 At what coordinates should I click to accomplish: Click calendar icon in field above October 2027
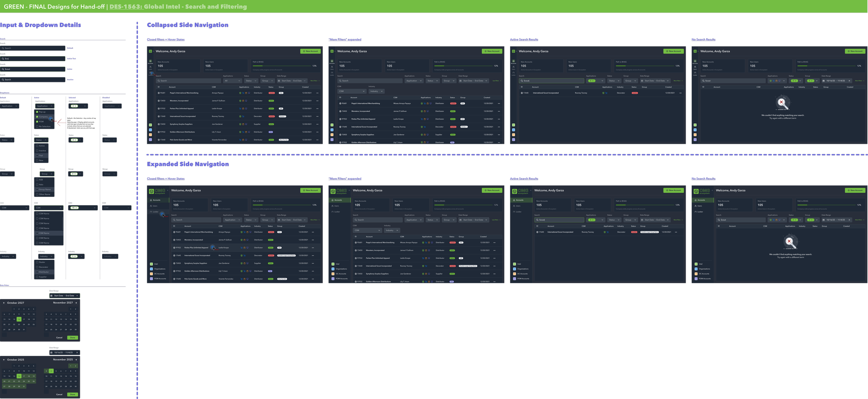click(x=51, y=296)
